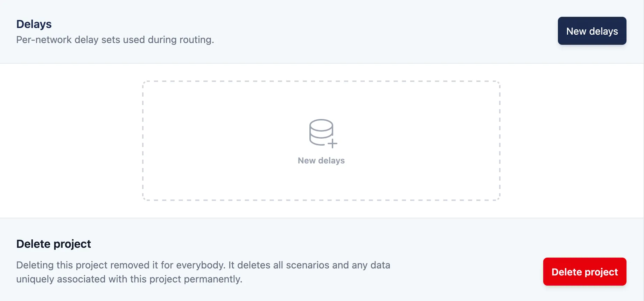644x301 pixels.
Task: Click the 'uniquely associated with this project permanently' line
Action: tap(129, 279)
